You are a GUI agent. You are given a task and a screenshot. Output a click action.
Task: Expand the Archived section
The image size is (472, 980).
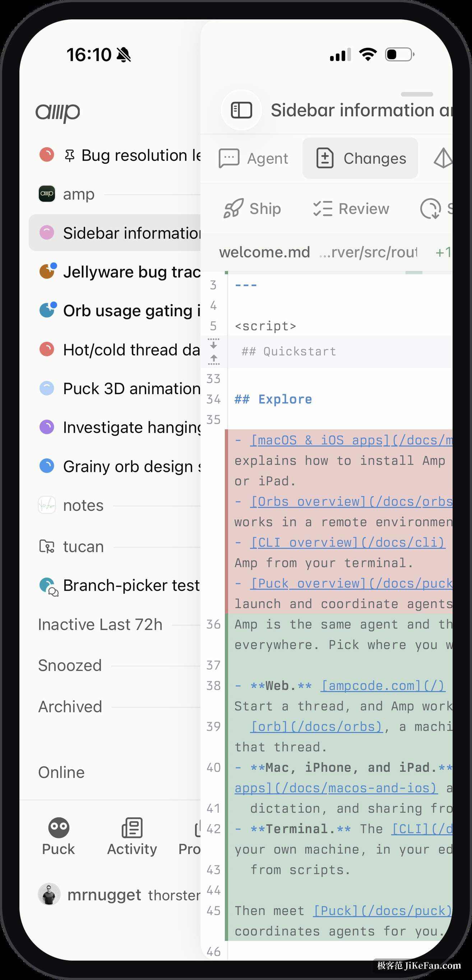70,707
